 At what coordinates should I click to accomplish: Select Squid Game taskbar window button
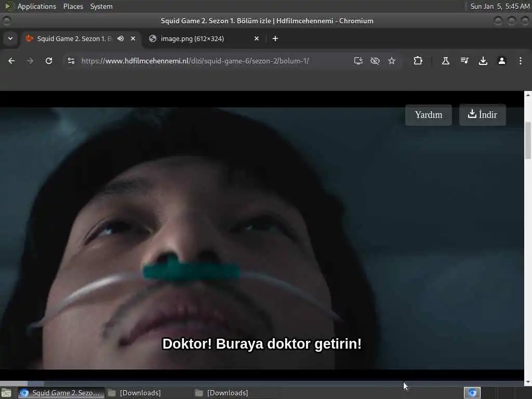[x=61, y=393]
